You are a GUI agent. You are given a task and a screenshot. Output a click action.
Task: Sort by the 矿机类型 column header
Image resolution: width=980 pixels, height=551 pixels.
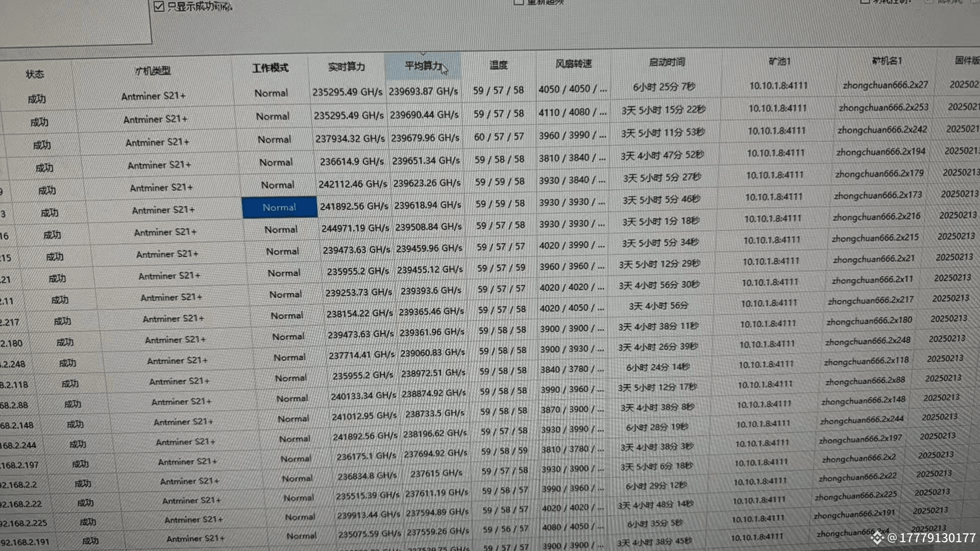point(153,71)
